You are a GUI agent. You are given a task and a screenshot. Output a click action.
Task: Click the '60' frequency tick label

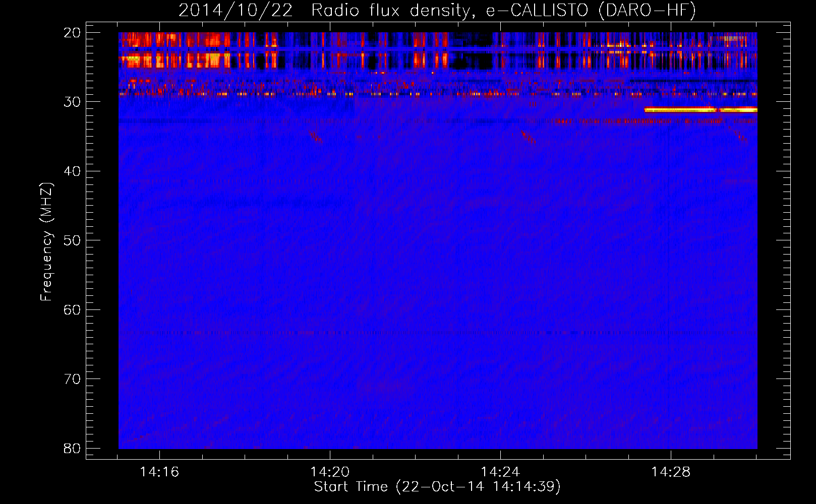point(72,310)
